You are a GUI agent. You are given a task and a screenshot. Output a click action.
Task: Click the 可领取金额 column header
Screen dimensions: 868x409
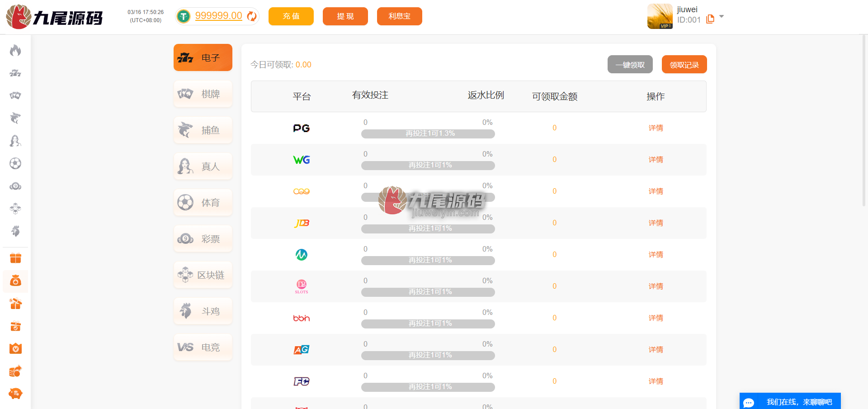pos(555,96)
